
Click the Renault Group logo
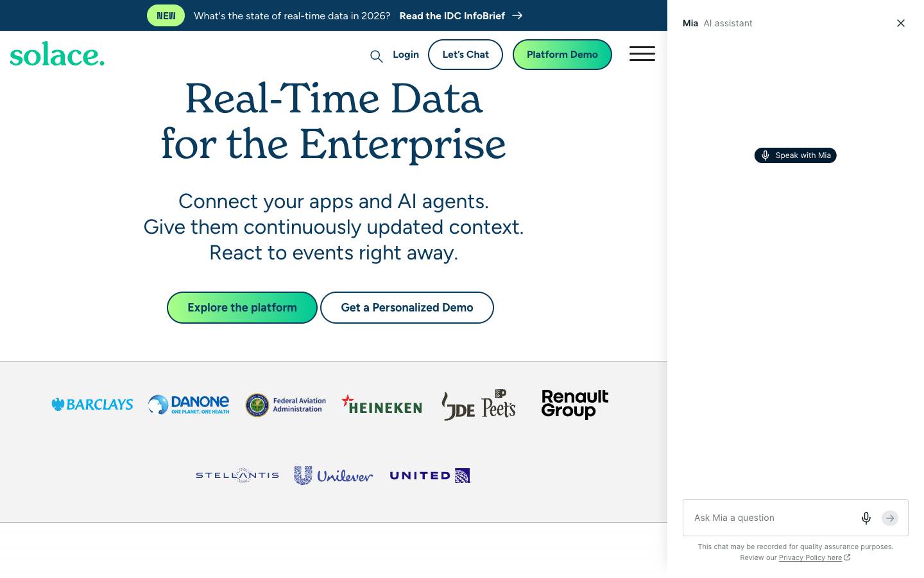tap(575, 405)
